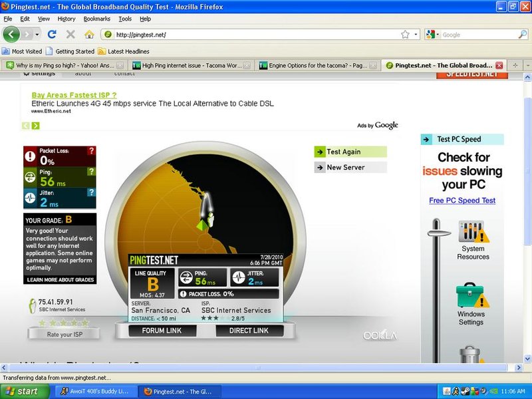
Task: Click the Packet Loss warning icon
Action: 30,156
